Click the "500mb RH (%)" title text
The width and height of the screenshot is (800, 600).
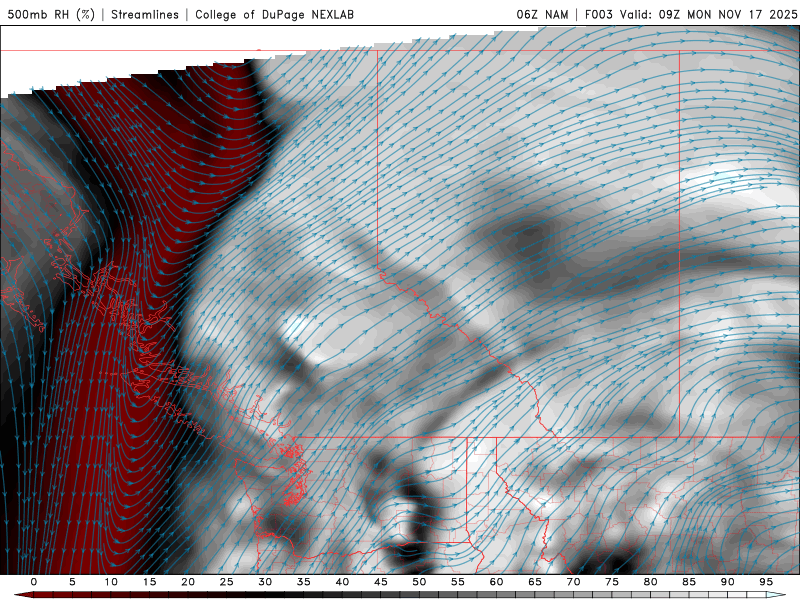pyautogui.click(x=51, y=14)
